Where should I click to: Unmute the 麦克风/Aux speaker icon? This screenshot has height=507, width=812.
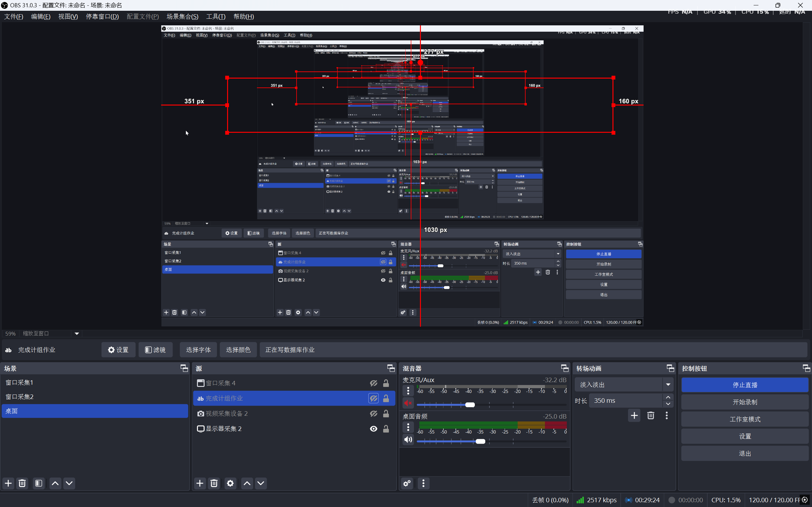pos(408,403)
